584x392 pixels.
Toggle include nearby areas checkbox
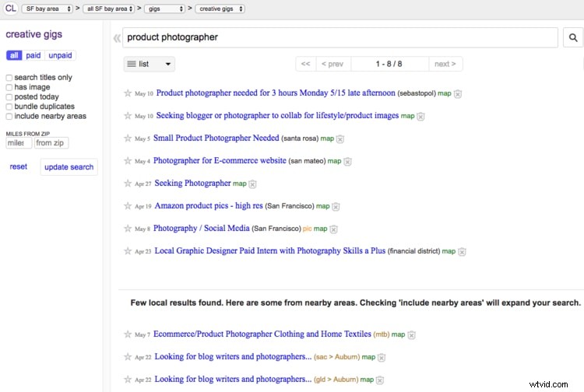[9, 117]
